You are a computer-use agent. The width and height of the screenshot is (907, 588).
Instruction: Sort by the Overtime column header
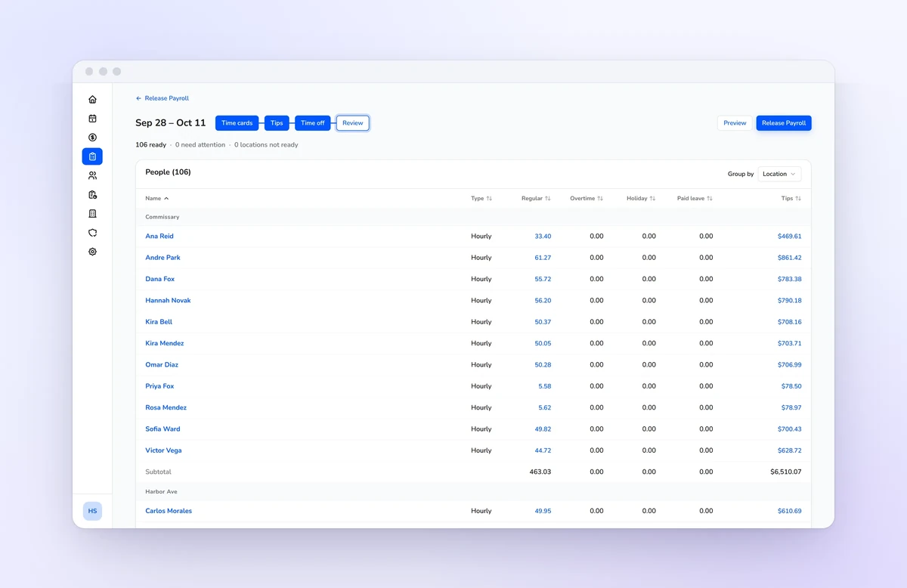pos(587,199)
